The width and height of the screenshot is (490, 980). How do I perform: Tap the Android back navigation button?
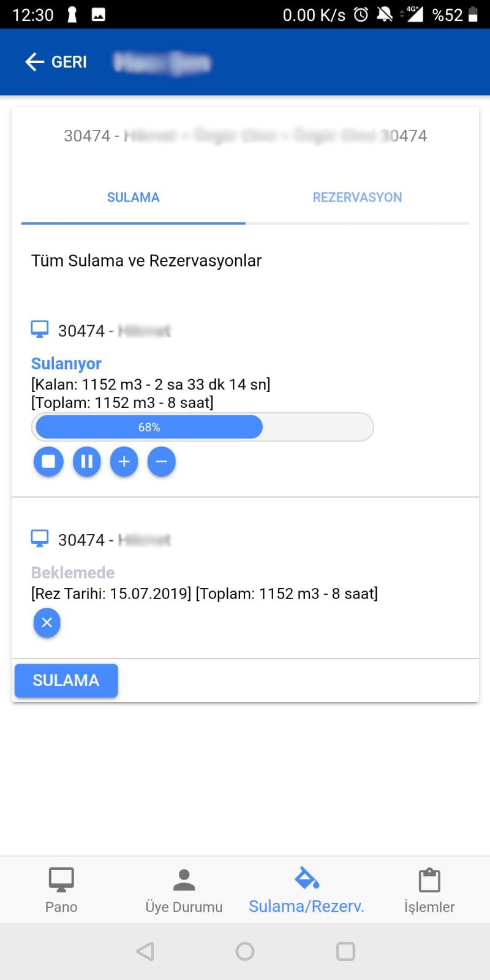coord(145,951)
